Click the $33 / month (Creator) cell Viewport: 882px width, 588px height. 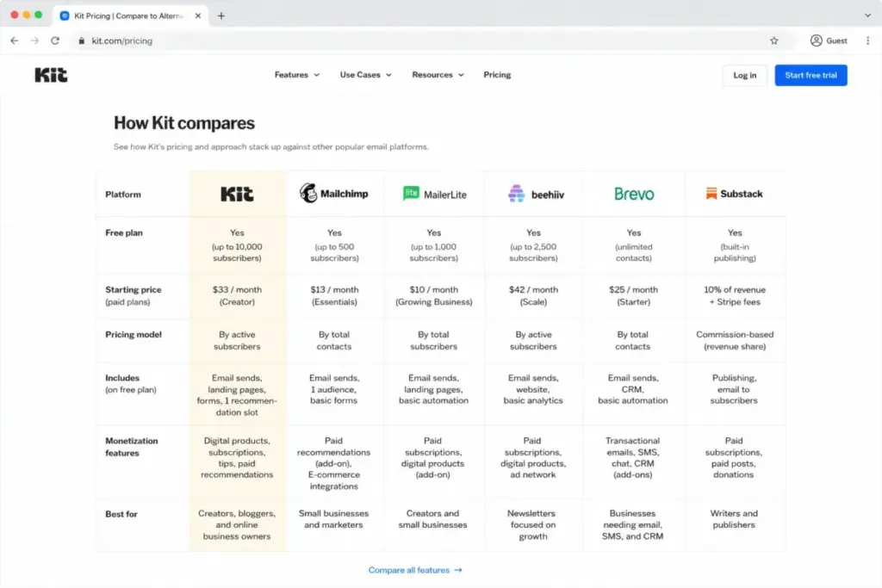tap(237, 295)
